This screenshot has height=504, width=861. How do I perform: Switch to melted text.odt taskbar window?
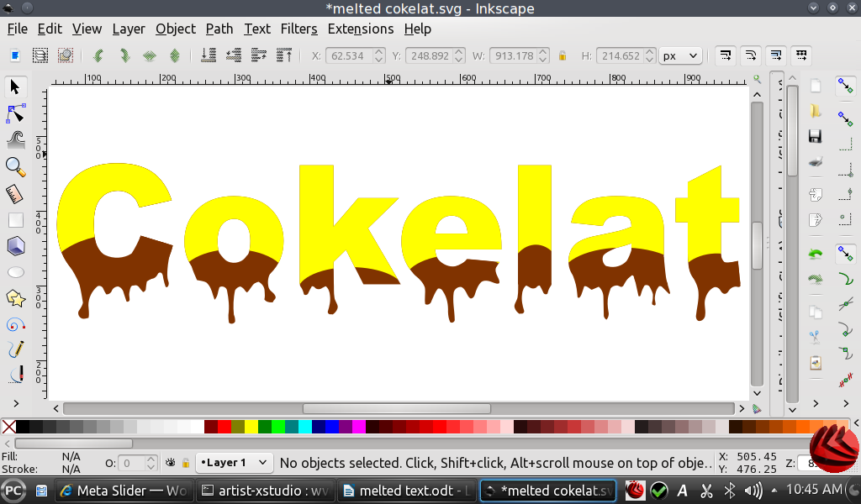406,491
